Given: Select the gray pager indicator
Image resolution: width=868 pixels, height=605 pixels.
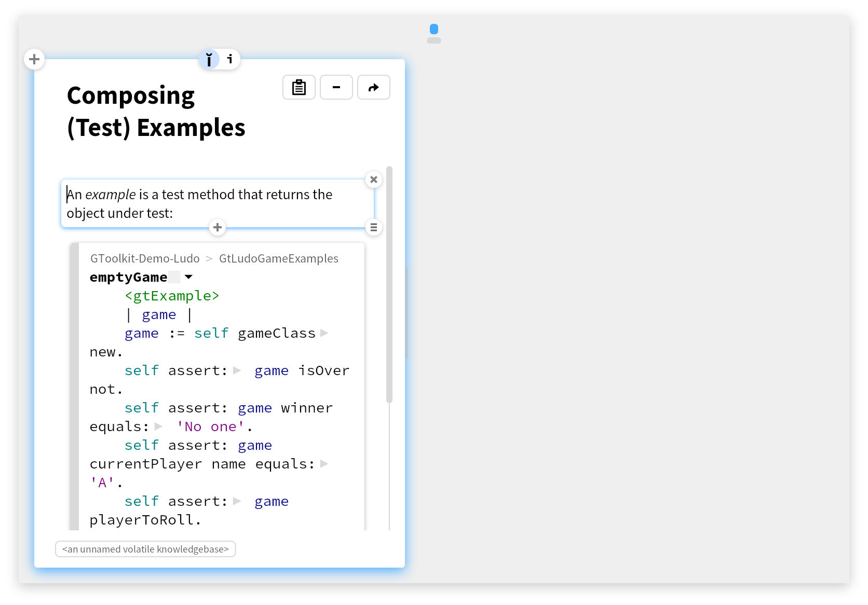Looking at the screenshot, I should click(x=434, y=40).
